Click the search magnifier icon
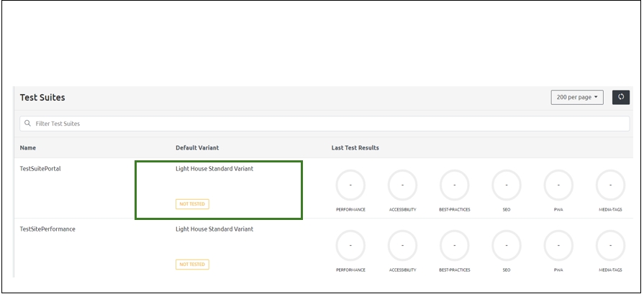Screen dimensions: 644x294 coord(27,124)
